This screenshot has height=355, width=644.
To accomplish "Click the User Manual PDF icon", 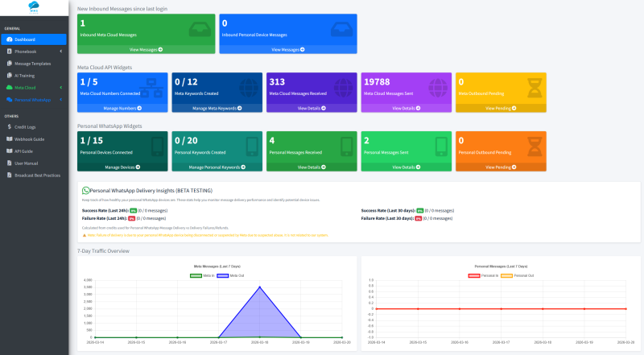I will (x=9, y=163).
